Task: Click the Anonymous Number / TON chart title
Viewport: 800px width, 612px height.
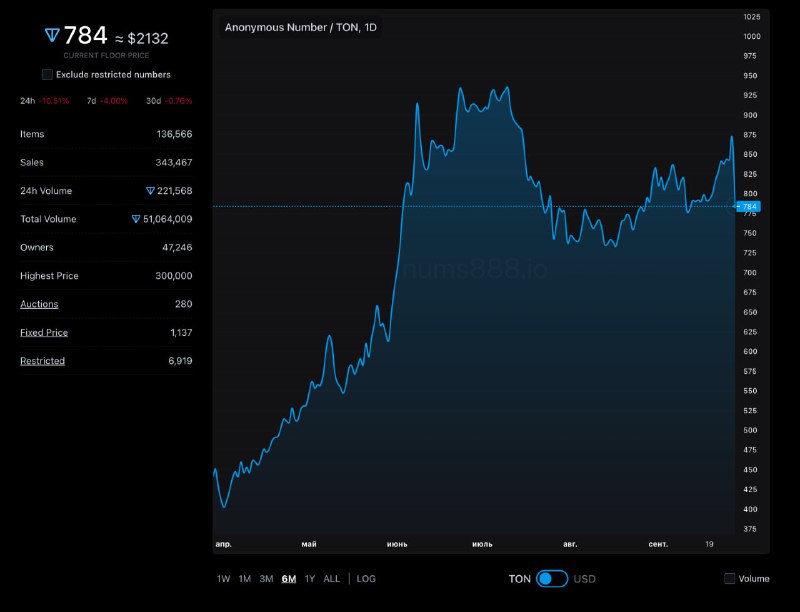Action: click(300, 28)
